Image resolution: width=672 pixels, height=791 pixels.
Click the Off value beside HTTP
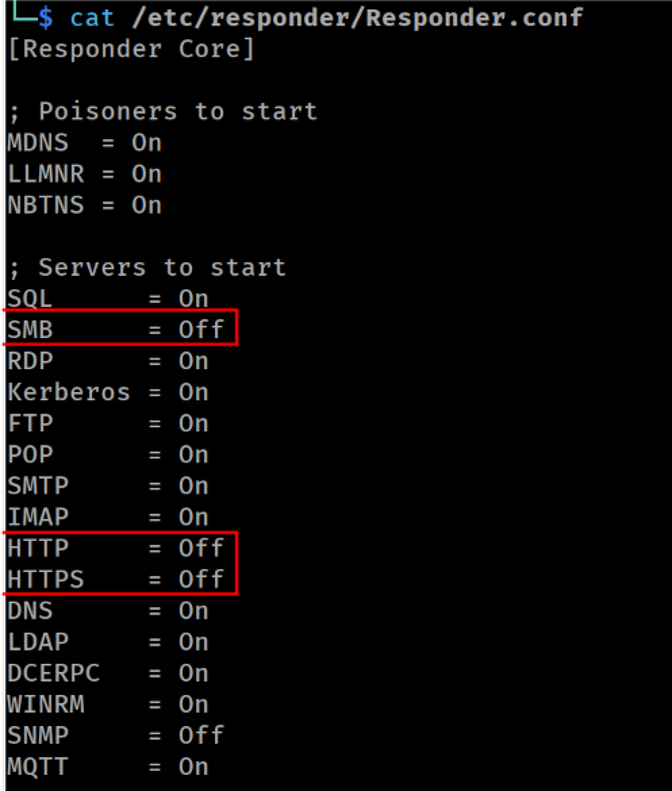tap(201, 548)
